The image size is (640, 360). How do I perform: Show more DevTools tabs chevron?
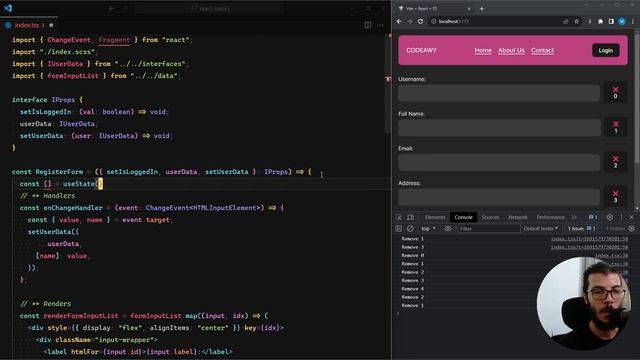coord(574,218)
